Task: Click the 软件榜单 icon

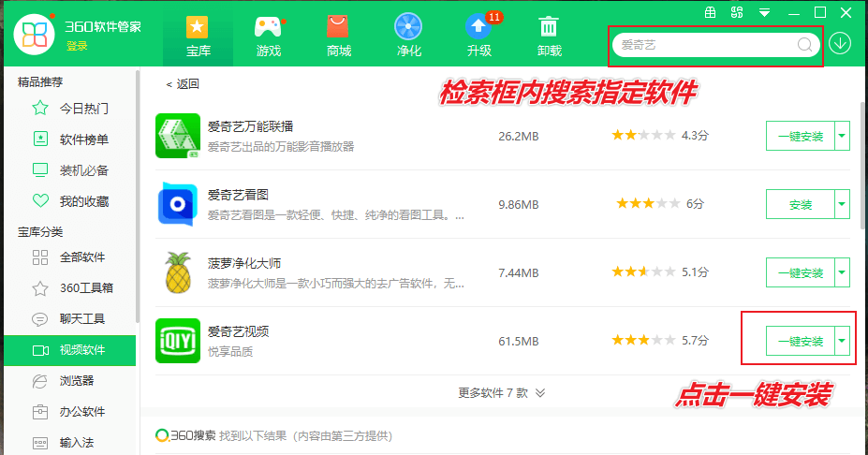Action: point(40,139)
